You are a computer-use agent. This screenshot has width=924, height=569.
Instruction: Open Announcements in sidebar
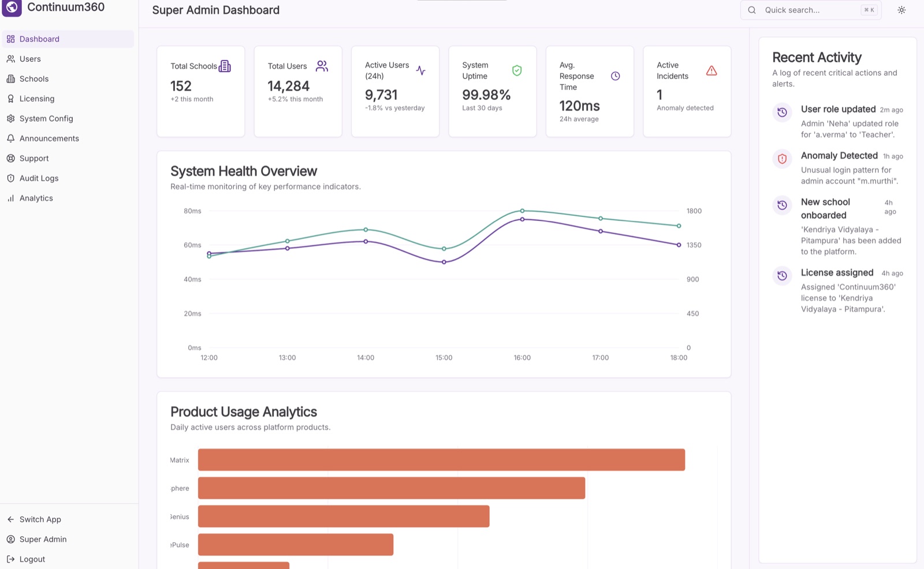68,138
